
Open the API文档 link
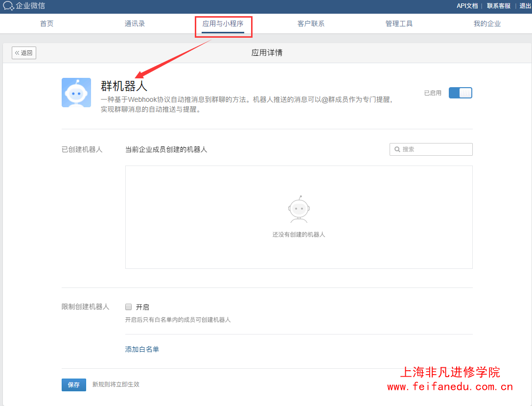467,6
